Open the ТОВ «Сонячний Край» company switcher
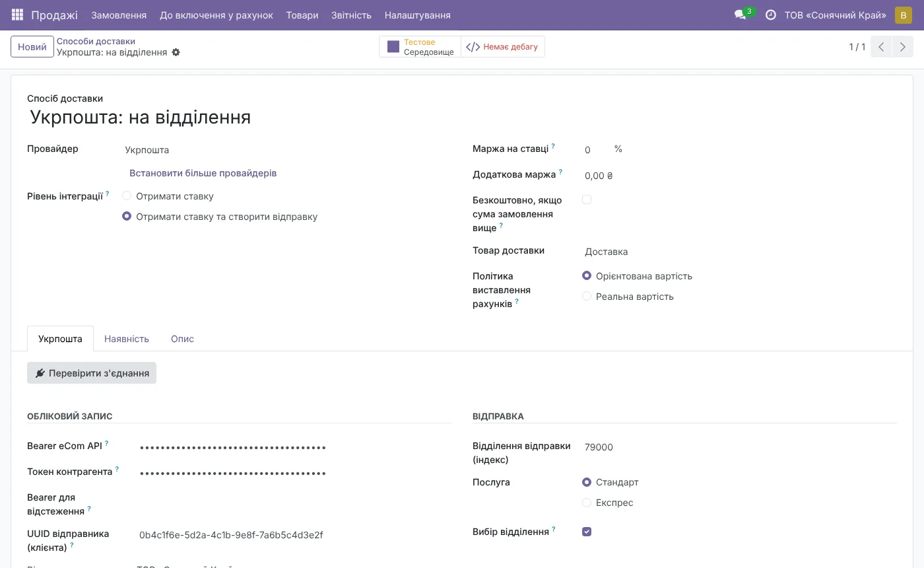The width and height of the screenshot is (924, 568). [x=835, y=15]
